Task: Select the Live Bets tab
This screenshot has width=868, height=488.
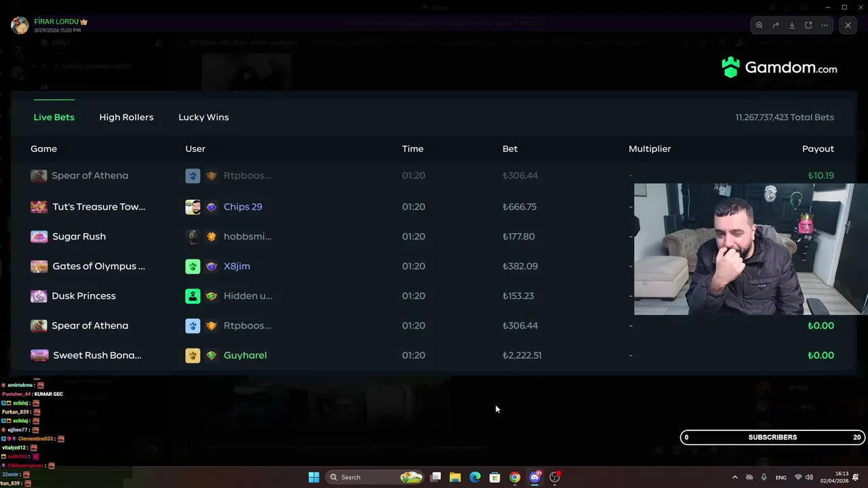Action: [54, 117]
